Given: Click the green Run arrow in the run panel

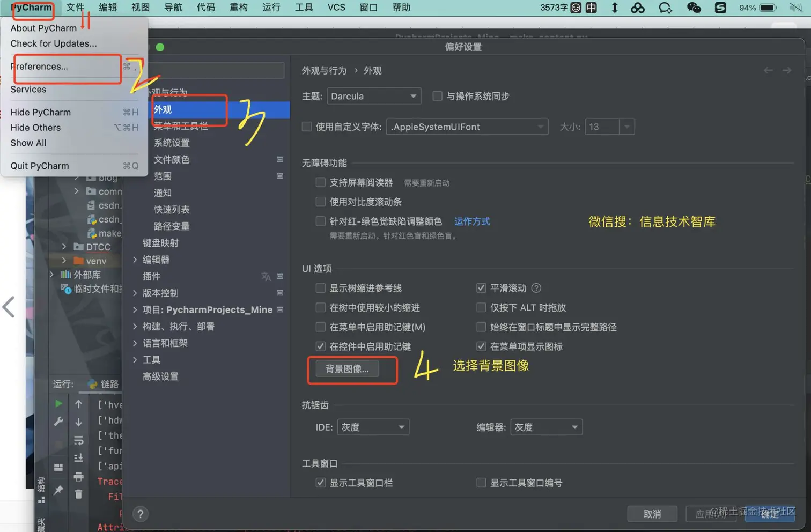Looking at the screenshot, I should pos(58,403).
